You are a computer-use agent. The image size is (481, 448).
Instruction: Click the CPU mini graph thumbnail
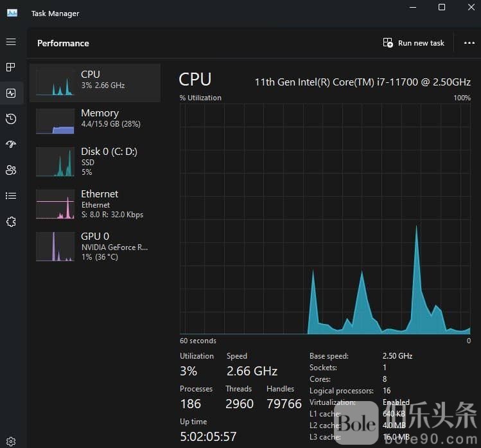click(x=55, y=83)
